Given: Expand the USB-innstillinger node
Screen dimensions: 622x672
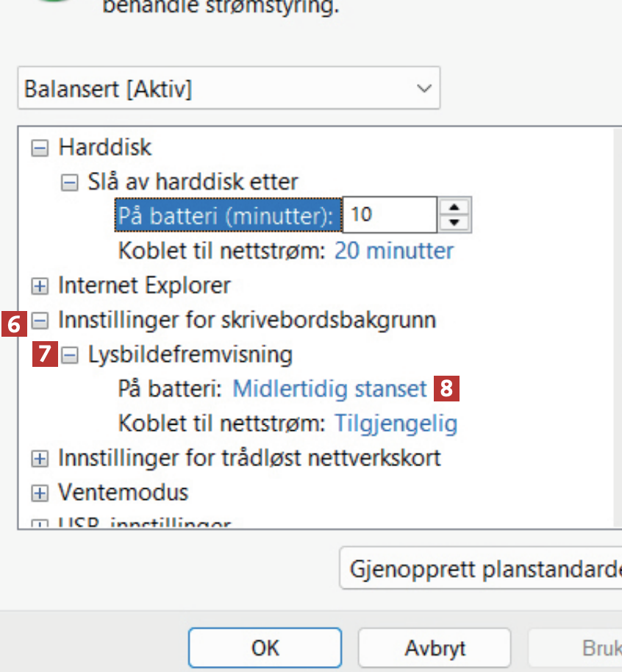Looking at the screenshot, I should (40, 523).
